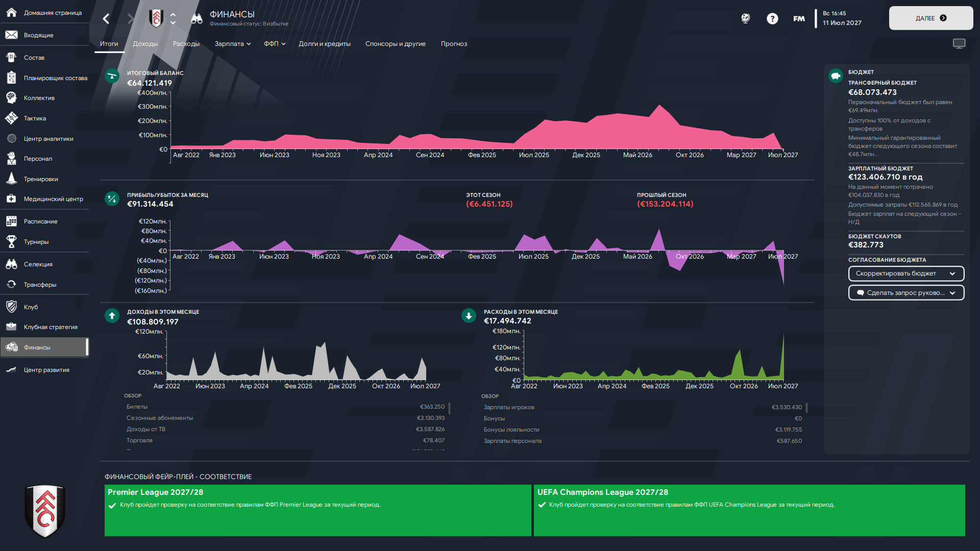This screenshot has width=980, height=551.
Task: Open Долги и кредиты tab
Action: point(325,44)
